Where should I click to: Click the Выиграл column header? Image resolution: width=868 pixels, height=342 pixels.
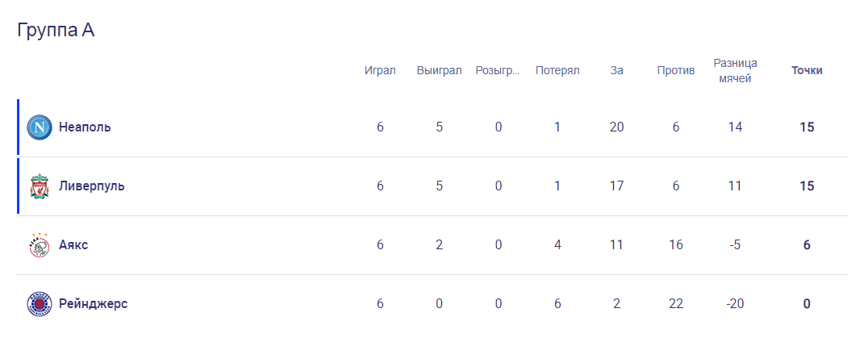click(439, 70)
